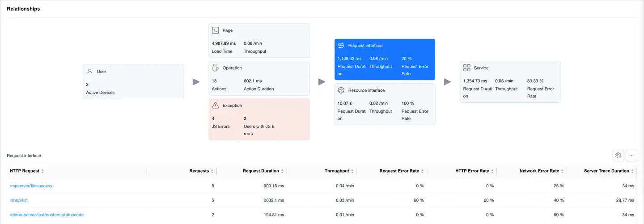Open the more options ellipsis menu

631,156
